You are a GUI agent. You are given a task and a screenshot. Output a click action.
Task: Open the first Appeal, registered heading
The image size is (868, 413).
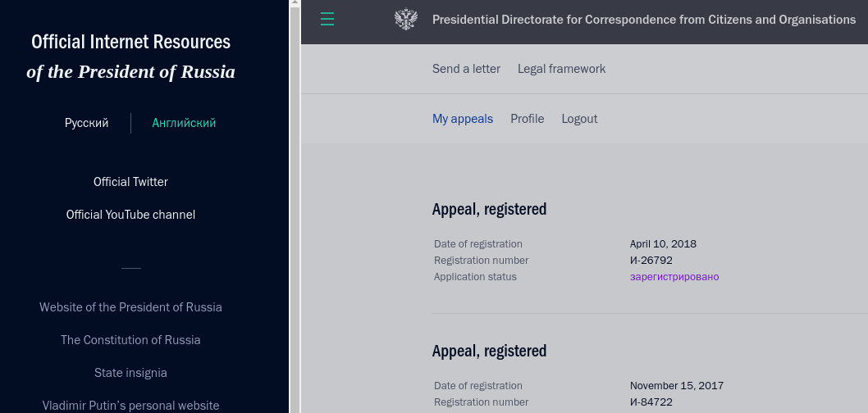[x=489, y=209]
